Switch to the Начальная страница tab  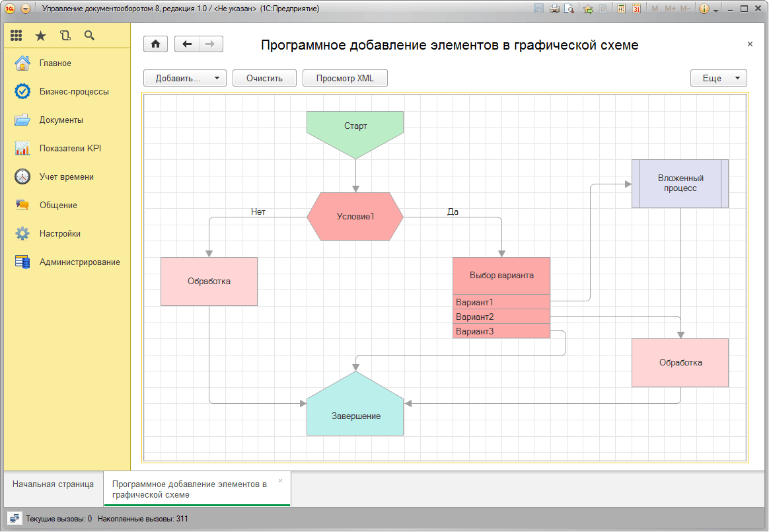point(53,484)
